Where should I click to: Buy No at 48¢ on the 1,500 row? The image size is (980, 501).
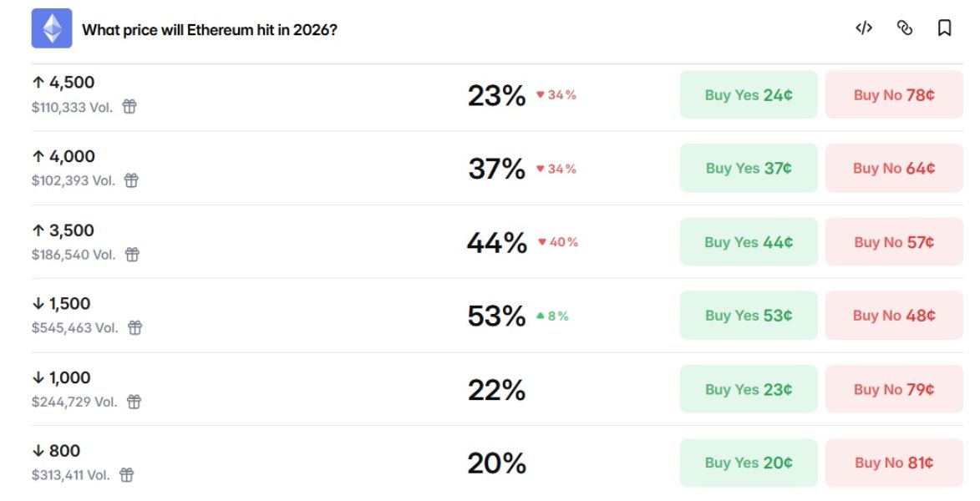click(x=894, y=315)
